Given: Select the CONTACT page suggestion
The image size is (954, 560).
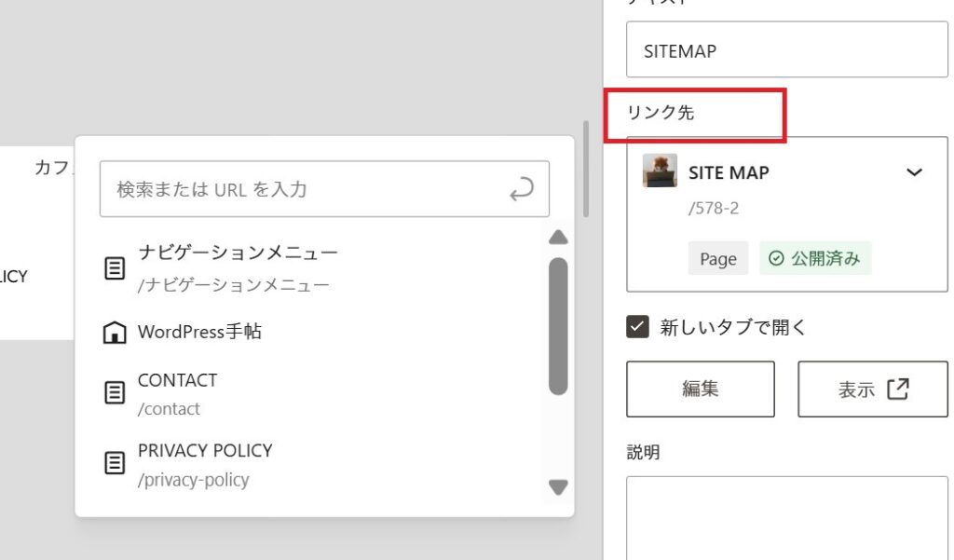Looking at the screenshot, I should (322, 393).
